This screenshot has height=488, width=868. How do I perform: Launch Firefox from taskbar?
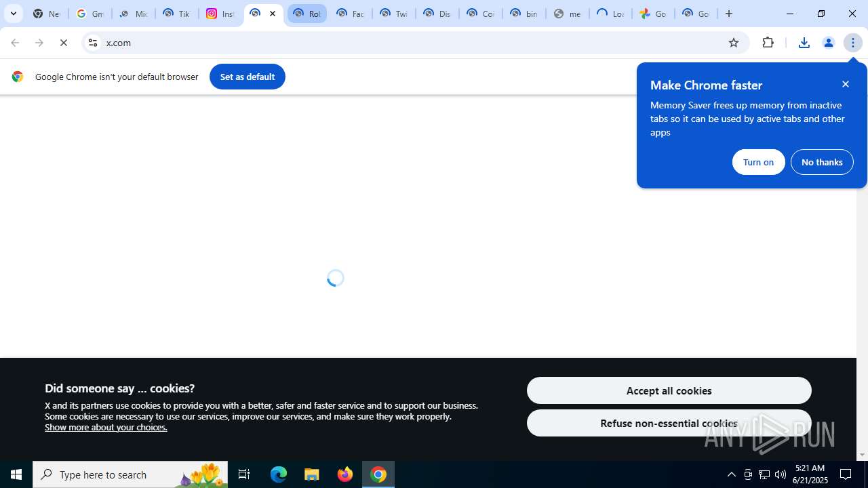tap(345, 474)
